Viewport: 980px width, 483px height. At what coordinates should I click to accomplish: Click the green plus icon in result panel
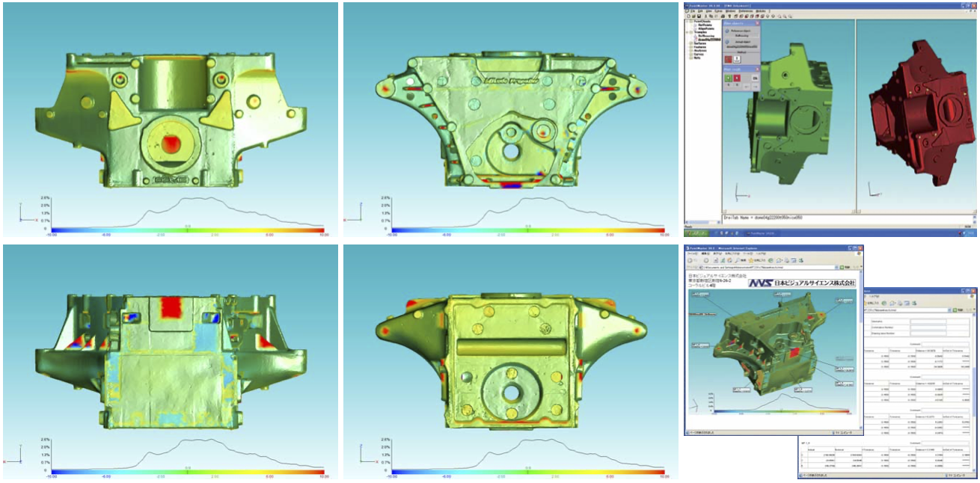[x=729, y=77]
